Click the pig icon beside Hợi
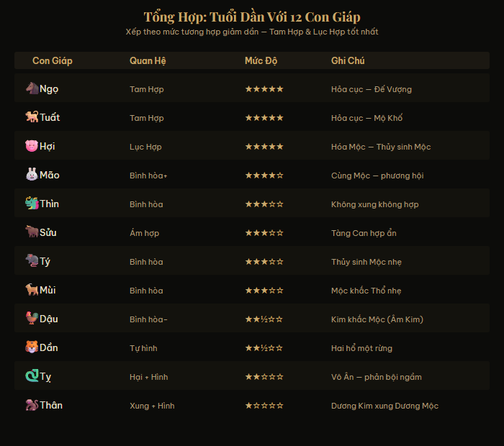 (x=31, y=146)
